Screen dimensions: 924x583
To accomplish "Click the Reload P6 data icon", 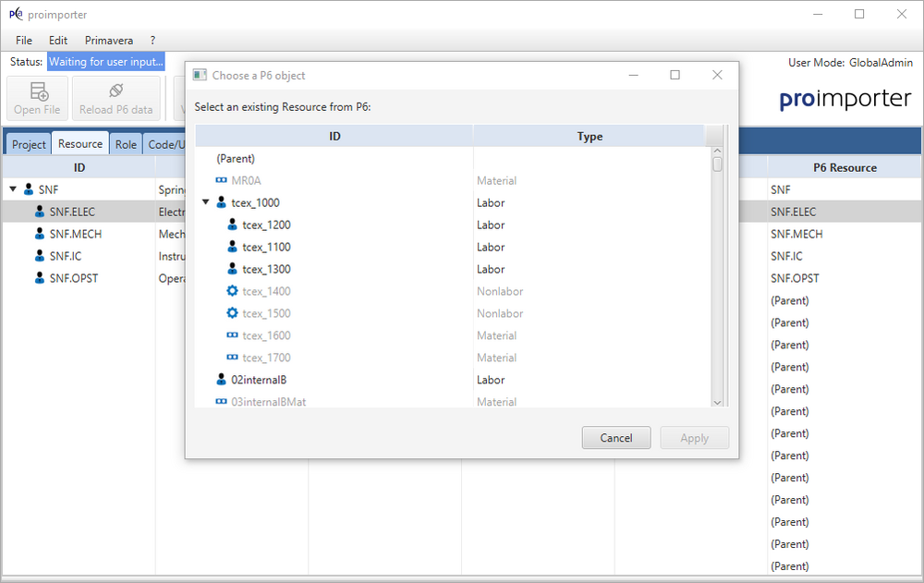I will pos(115,91).
